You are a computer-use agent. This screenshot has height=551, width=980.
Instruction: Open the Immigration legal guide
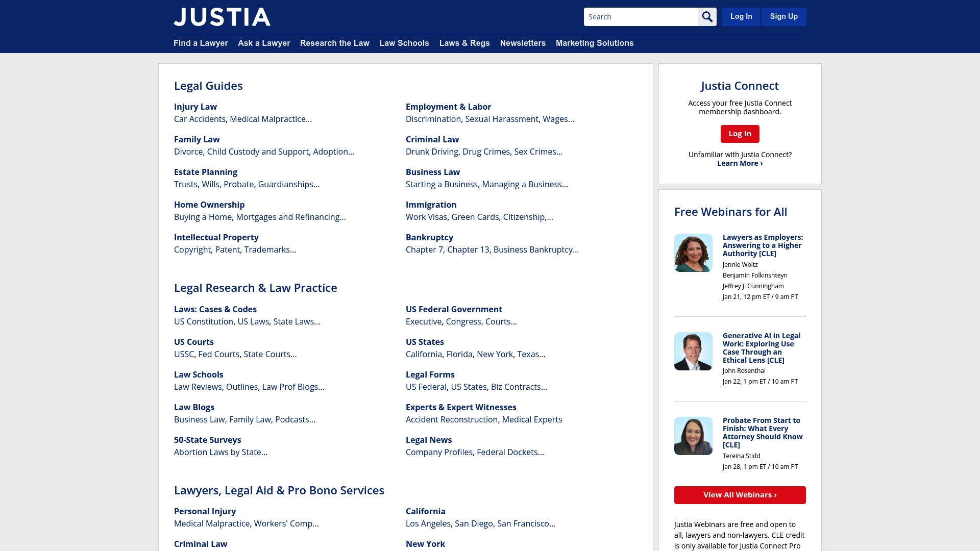coord(431,205)
